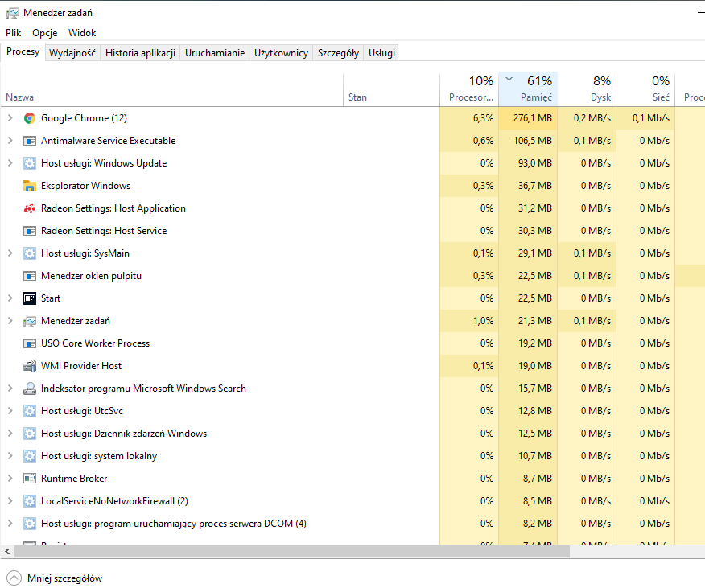Screen dimensions: 705x588
Task: Sort by the Stan column header
Action: click(x=392, y=90)
